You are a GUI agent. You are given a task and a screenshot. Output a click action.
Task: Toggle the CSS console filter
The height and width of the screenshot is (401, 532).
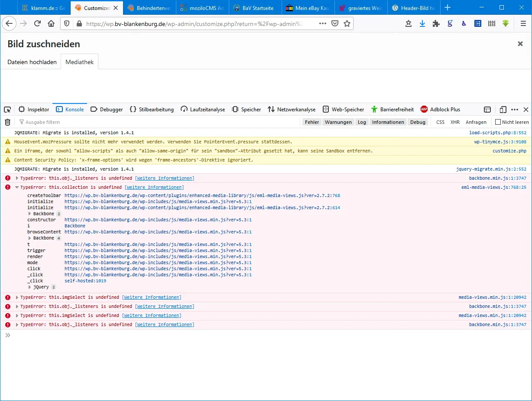coord(440,122)
